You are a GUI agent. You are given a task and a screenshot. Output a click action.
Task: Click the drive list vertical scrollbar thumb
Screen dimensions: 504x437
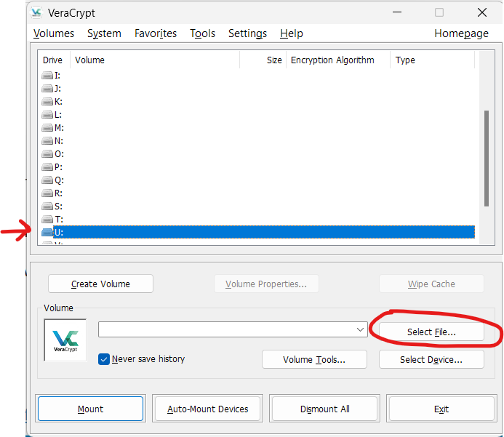pos(487,159)
